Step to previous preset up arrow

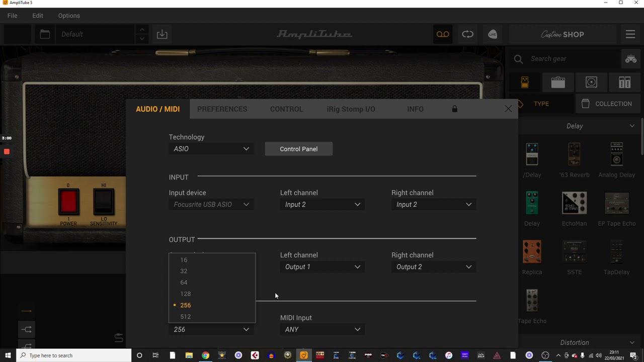(142, 30)
